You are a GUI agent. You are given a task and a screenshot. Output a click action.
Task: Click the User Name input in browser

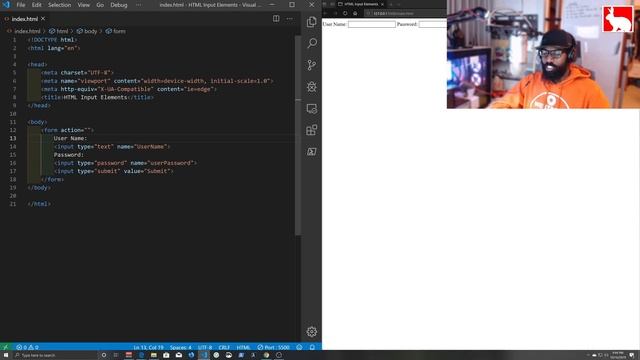pos(371,24)
